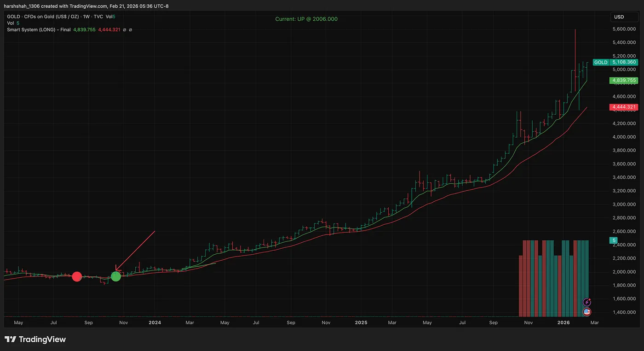Click the Current: UP @ 2006.000 label
The image size is (644, 351).
point(306,19)
